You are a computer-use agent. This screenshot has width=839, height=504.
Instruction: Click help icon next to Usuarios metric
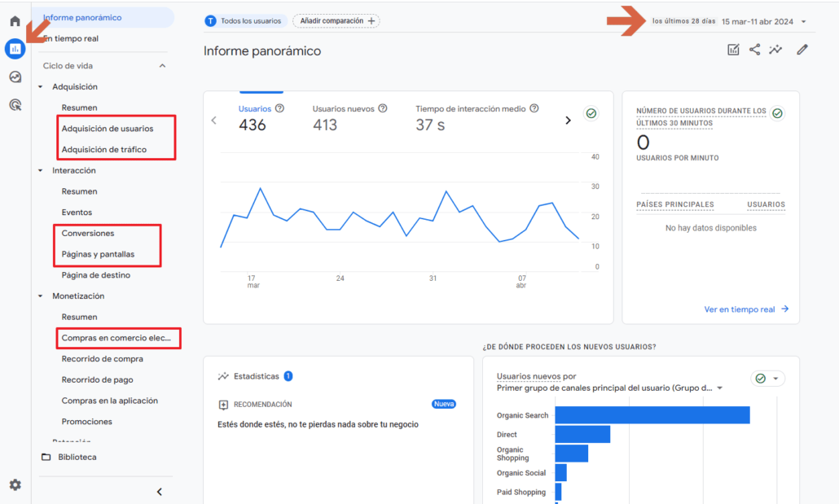[279, 108]
